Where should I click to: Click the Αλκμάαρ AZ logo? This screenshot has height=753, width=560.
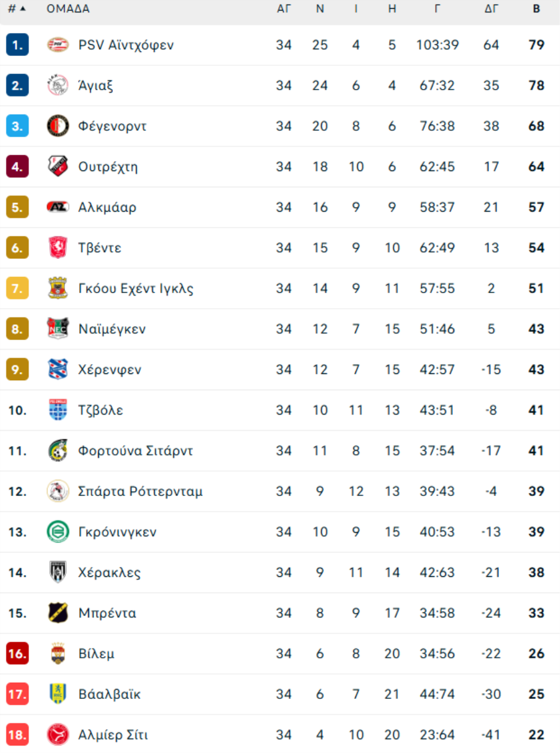click(x=58, y=207)
